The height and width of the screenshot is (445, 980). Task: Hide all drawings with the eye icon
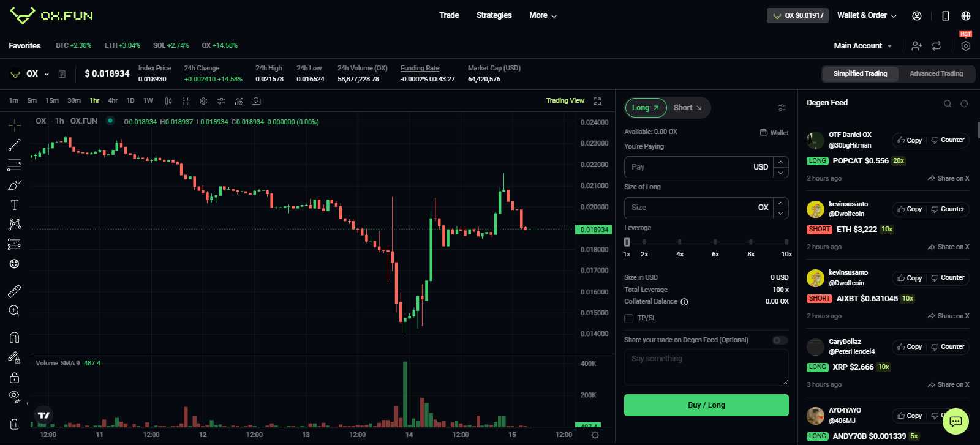tap(15, 397)
